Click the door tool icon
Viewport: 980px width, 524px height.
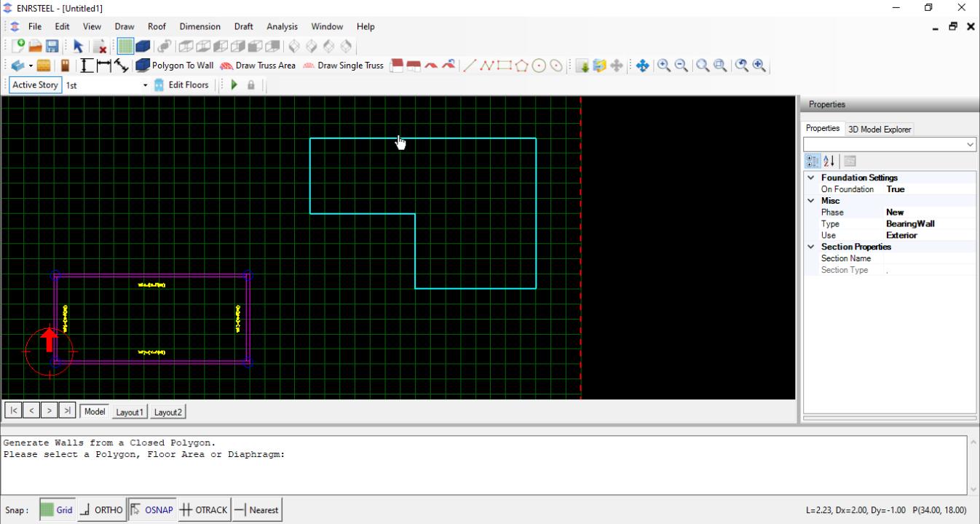[x=65, y=65]
